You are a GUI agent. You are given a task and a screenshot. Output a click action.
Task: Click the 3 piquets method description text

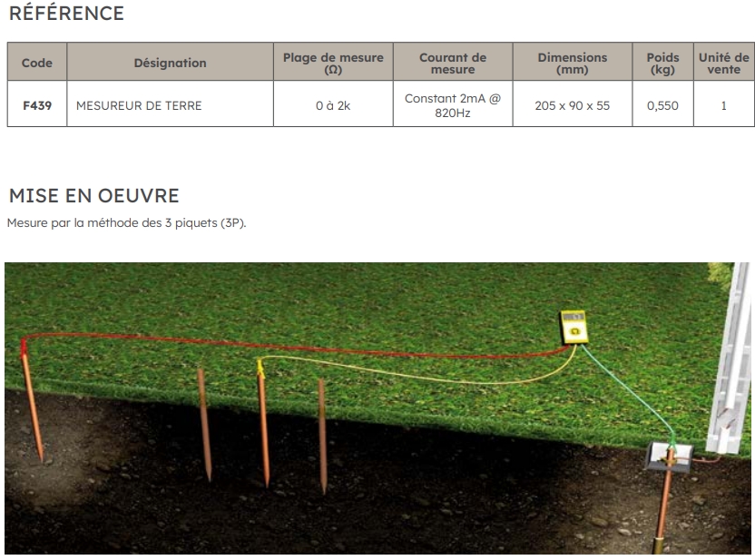(126, 223)
